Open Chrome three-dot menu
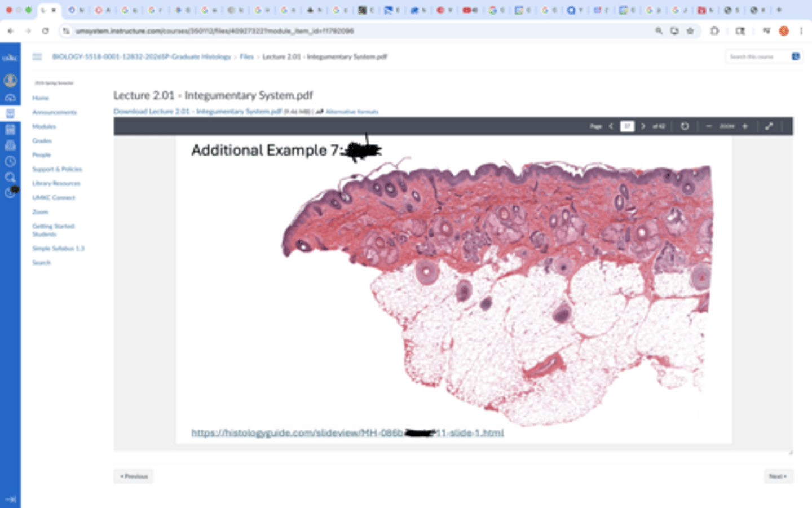This screenshot has width=812, height=508. click(x=801, y=31)
